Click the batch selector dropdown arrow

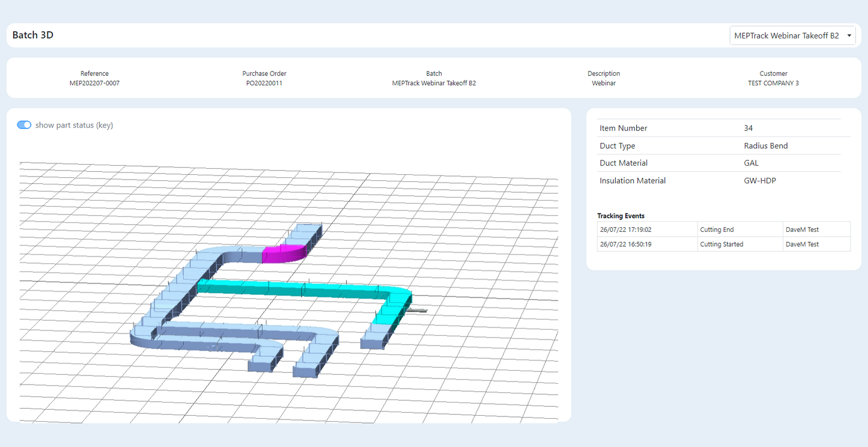click(x=849, y=36)
